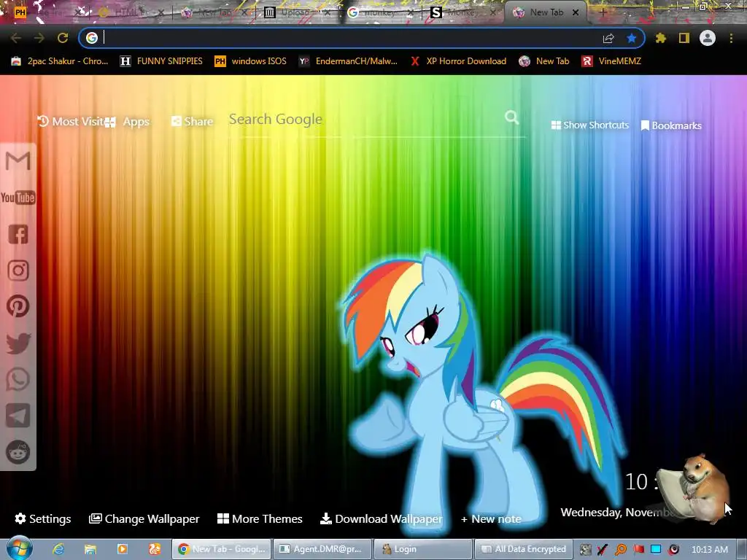
Task: Open Facebook from the left sidebar
Action: [18, 234]
